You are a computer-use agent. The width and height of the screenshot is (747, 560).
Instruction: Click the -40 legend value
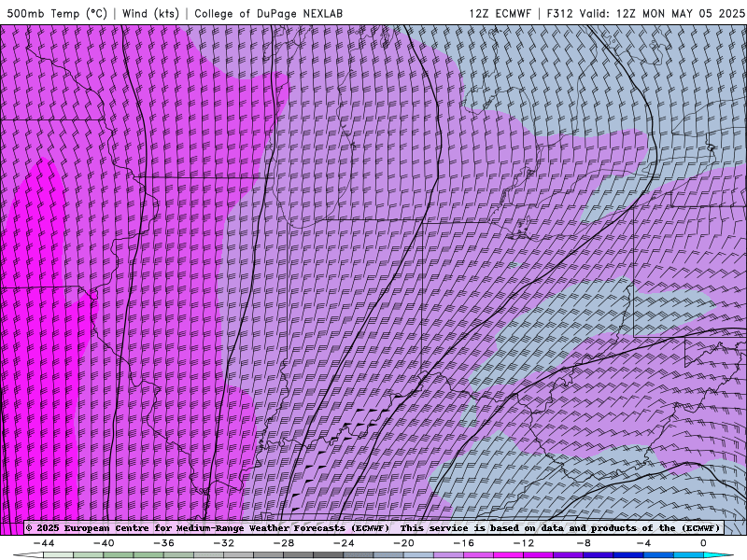(104, 543)
